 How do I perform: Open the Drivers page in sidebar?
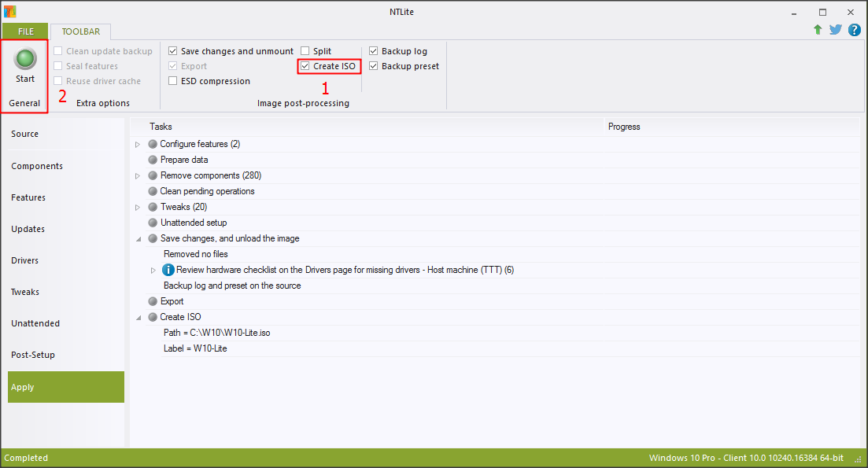coord(25,260)
